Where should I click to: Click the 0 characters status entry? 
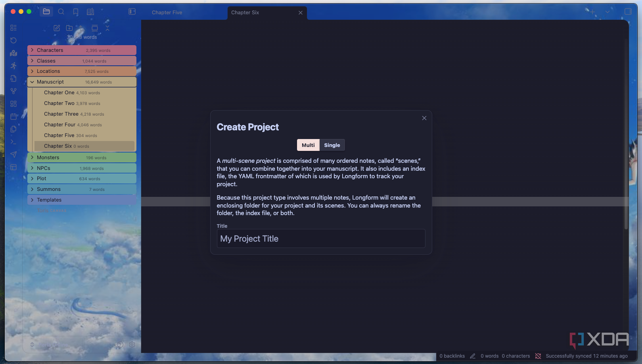[x=516, y=356]
